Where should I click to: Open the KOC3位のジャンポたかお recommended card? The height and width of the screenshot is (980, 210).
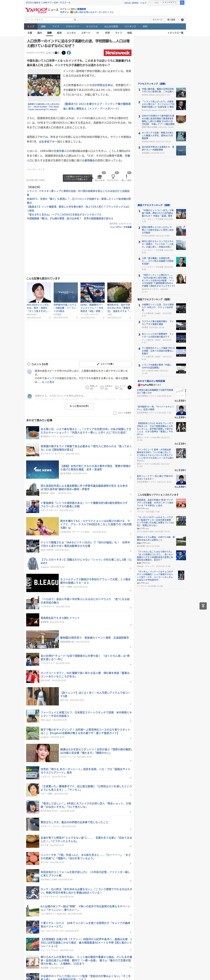tap(39, 301)
